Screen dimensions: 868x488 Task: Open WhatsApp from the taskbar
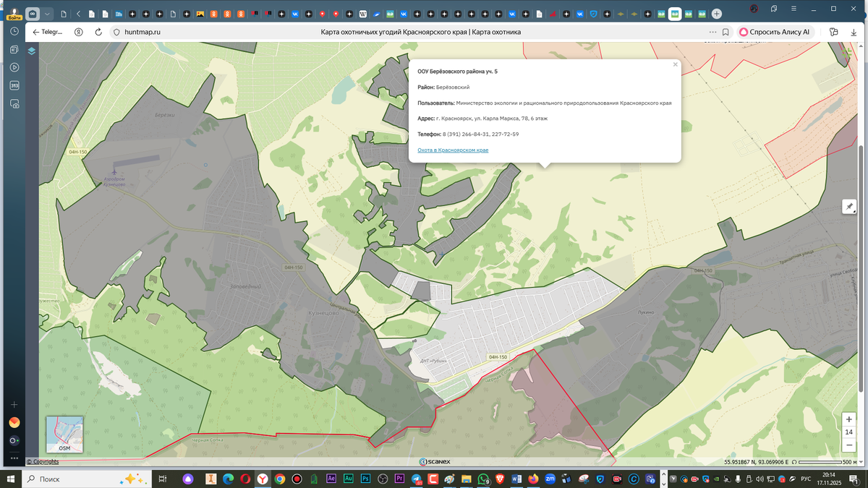[x=483, y=479]
